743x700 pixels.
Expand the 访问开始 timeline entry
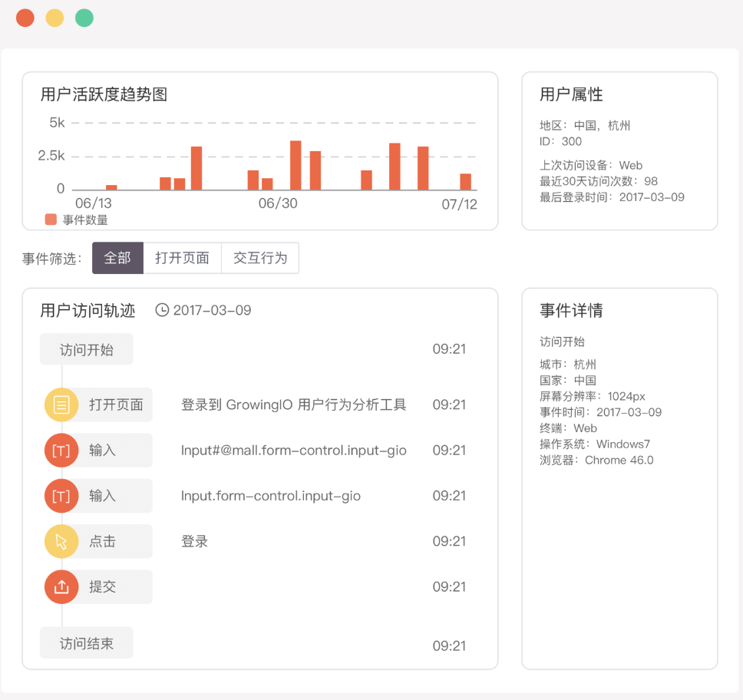pos(86,348)
